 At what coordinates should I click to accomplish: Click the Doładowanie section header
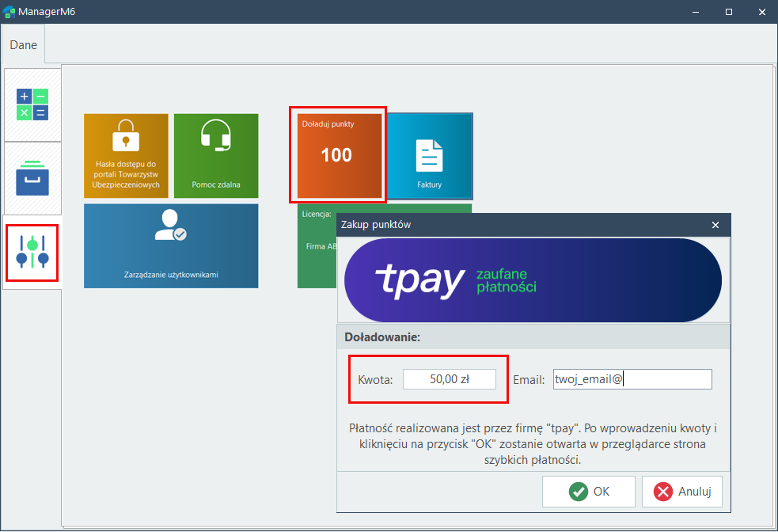(533, 337)
